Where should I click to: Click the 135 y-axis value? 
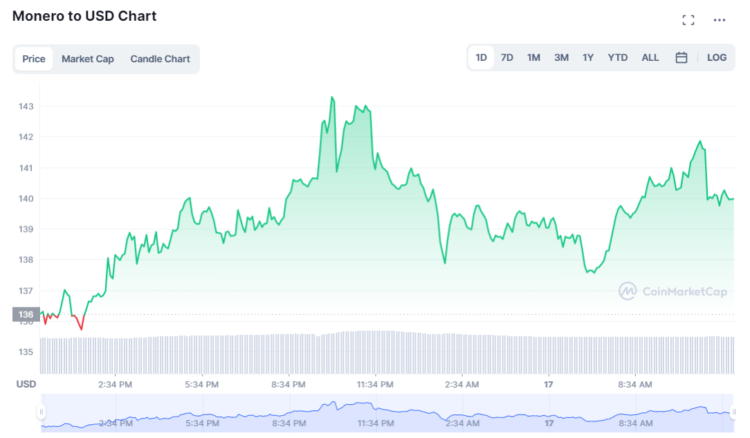pyautogui.click(x=26, y=352)
